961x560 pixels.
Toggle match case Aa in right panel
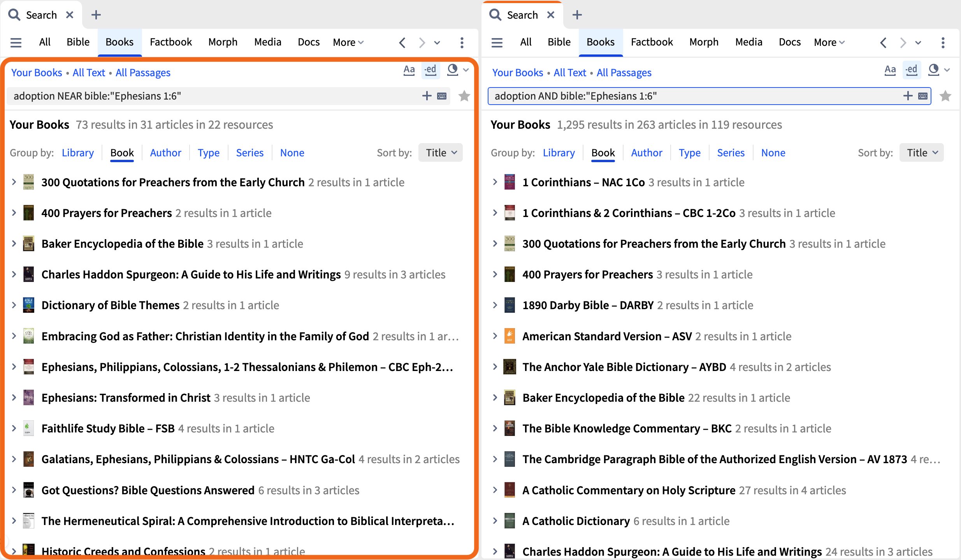(890, 70)
